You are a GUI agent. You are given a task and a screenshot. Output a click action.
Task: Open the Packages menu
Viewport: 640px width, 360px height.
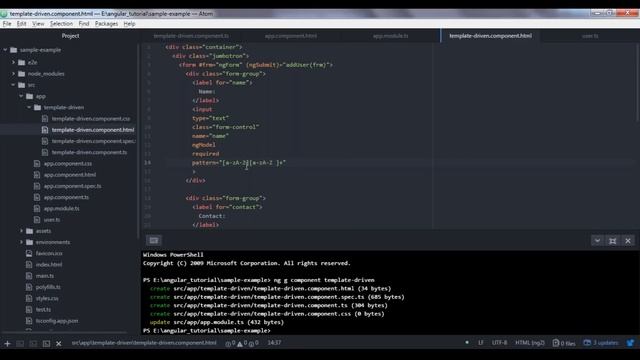click(x=106, y=24)
